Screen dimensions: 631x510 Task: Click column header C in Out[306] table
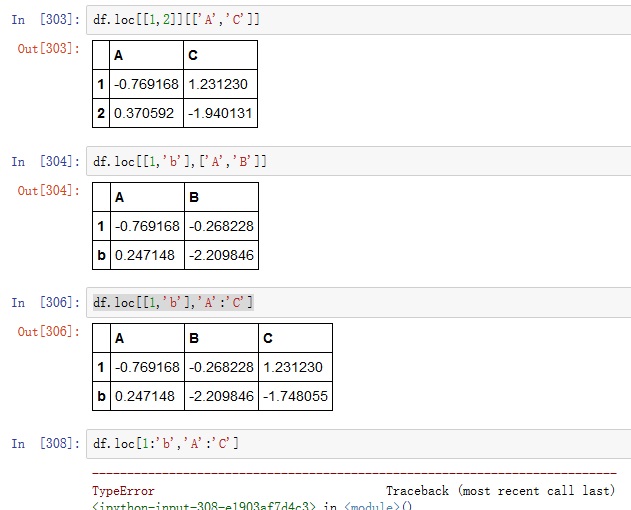[268, 338]
